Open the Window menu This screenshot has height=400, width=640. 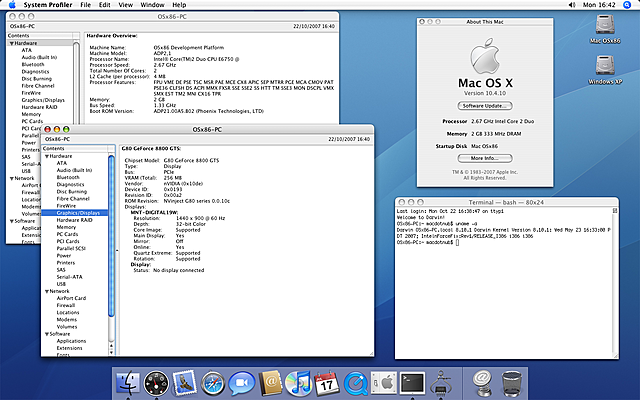(x=152, y=5)
